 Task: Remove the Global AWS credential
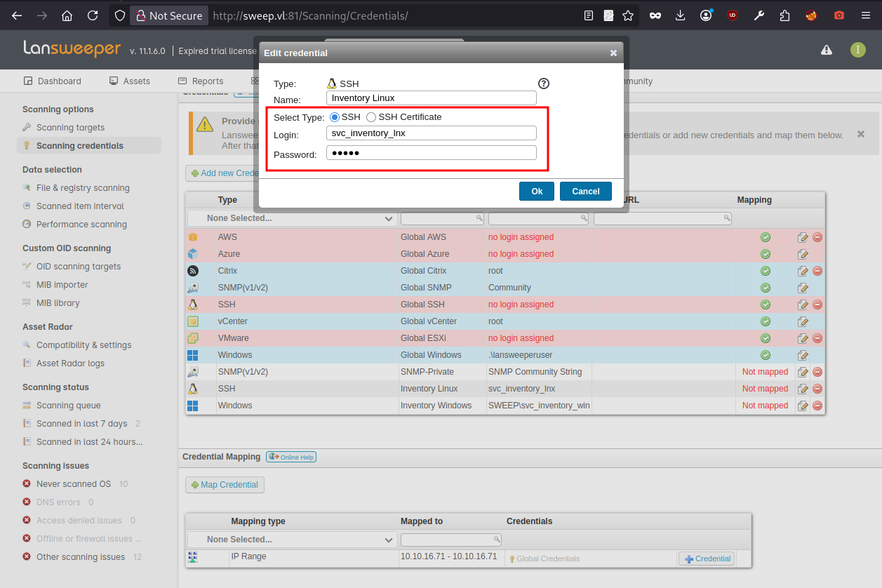(817, 237)
